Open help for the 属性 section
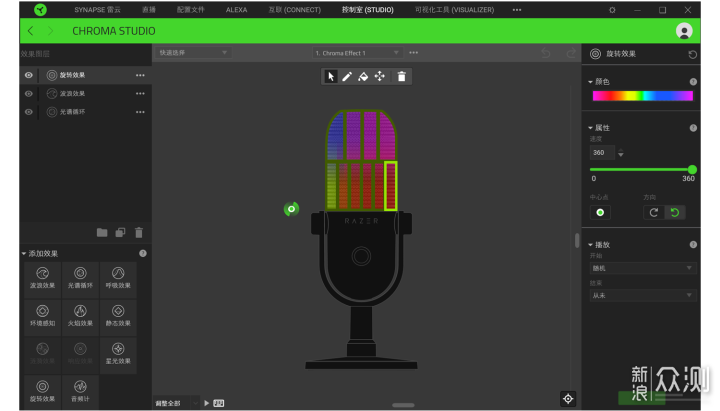 [x=693, y=128]
